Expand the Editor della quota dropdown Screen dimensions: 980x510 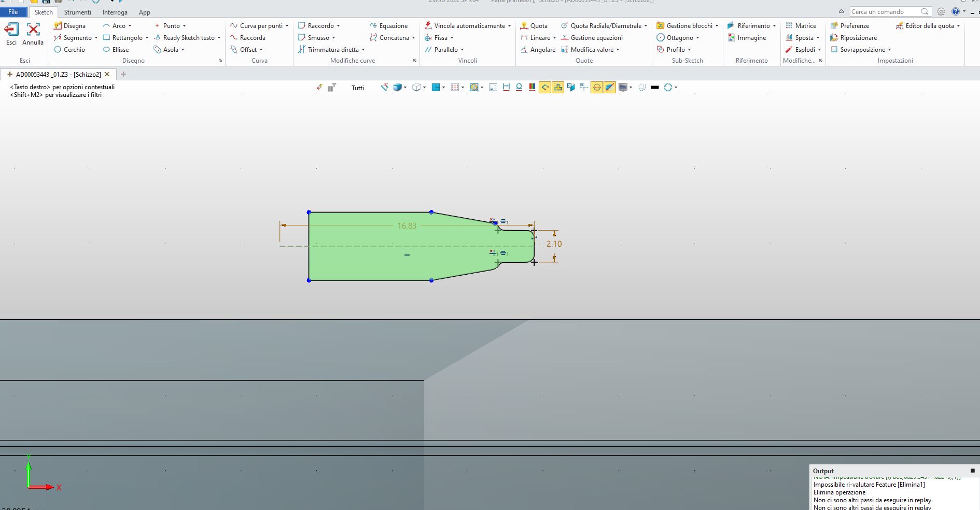[958, 26]
